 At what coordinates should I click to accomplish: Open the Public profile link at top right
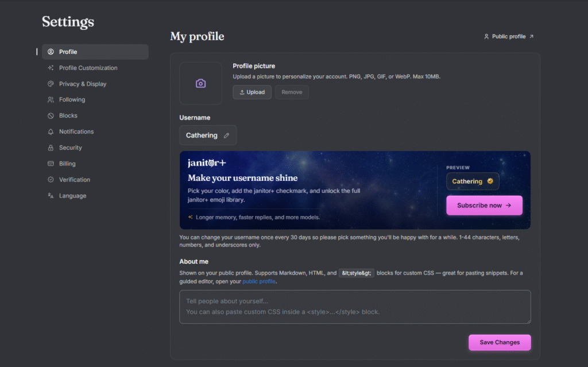[509, 36]
